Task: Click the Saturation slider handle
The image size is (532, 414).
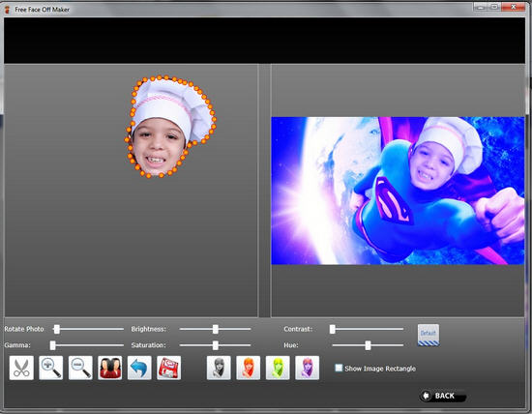Action: point(216,345)
